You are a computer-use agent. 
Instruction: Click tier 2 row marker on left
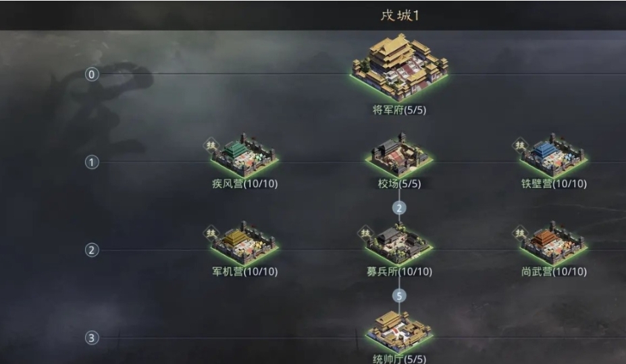(92, 250)
